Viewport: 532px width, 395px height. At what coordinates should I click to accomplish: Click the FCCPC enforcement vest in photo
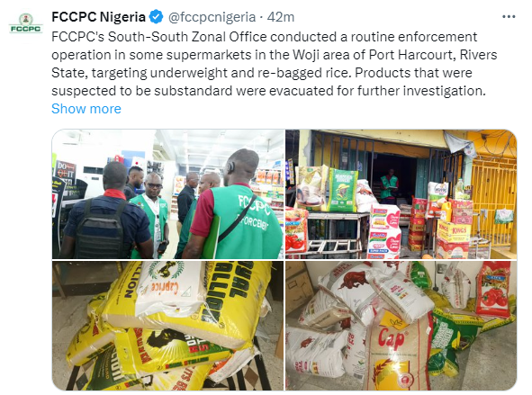pos(247,221)
